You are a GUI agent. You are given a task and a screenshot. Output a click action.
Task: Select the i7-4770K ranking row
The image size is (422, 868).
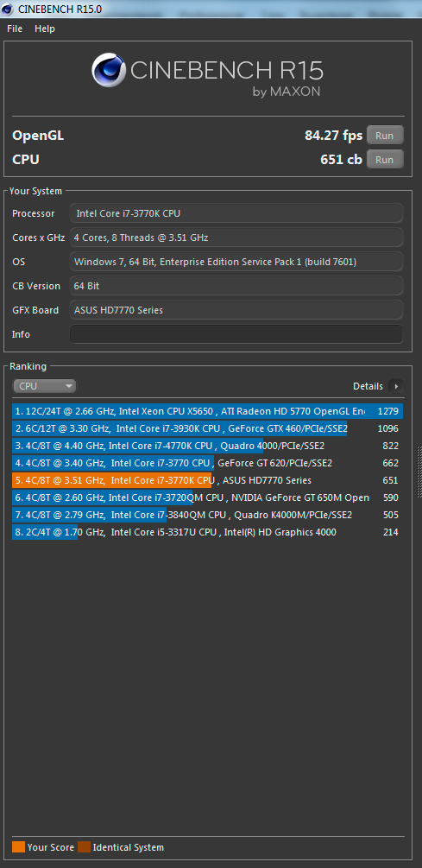(x=207, y=446)
